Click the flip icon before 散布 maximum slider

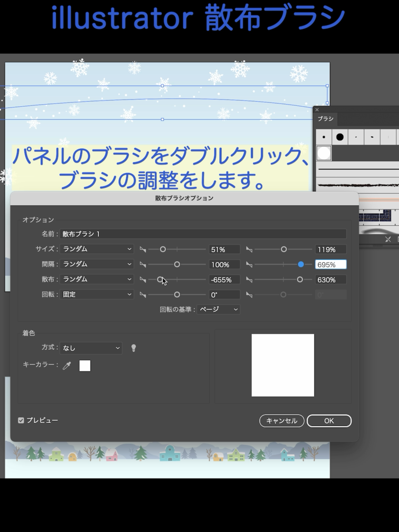tap(249, 280)
